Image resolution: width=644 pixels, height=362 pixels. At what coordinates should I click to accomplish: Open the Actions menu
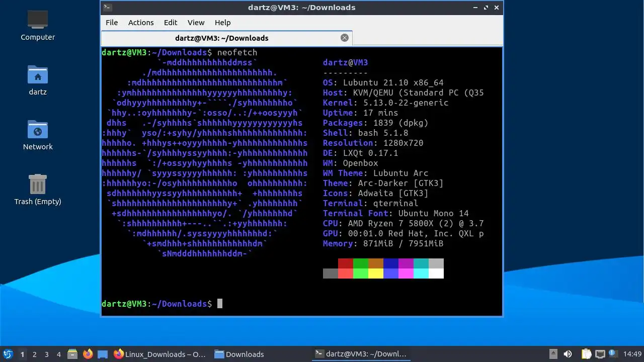tap(141, 22)
